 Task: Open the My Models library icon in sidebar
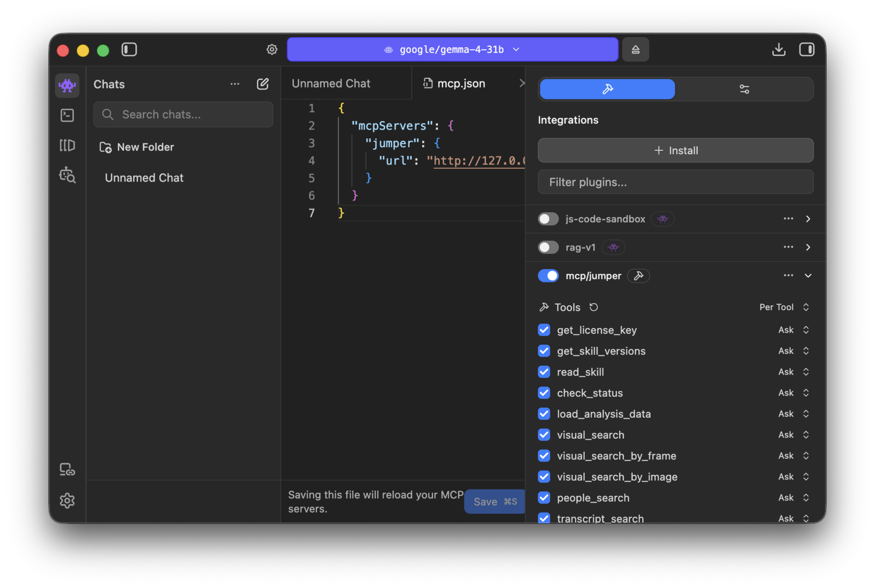pos(67,145)
